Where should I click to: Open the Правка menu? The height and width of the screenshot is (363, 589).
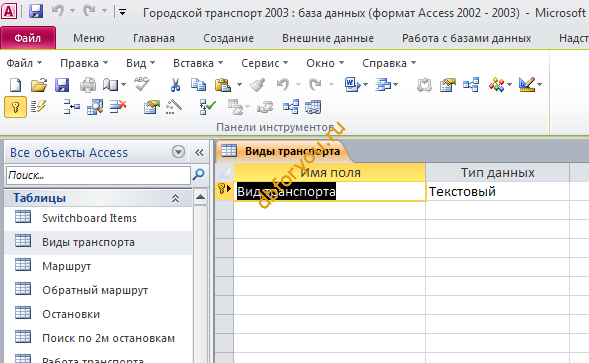coord(84,63)
